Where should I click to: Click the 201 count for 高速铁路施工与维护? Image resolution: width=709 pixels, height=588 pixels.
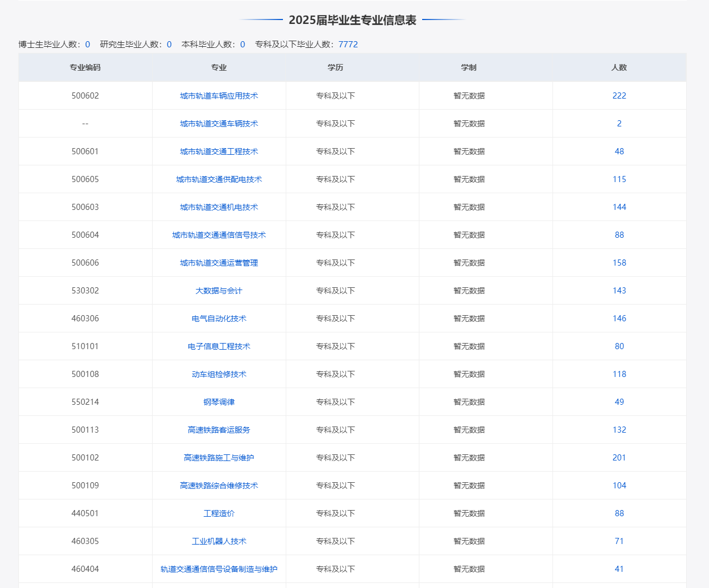(x=619, y=458)
